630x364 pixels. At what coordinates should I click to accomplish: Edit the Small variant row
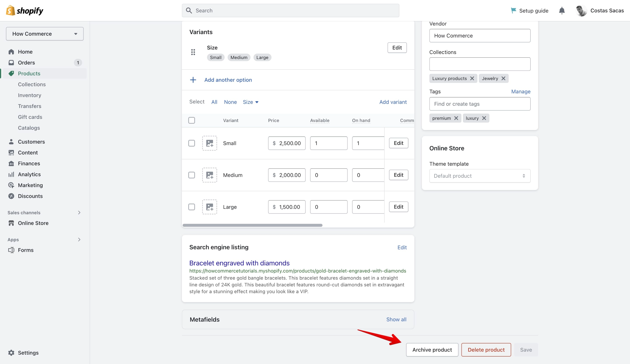click(399, 143)
